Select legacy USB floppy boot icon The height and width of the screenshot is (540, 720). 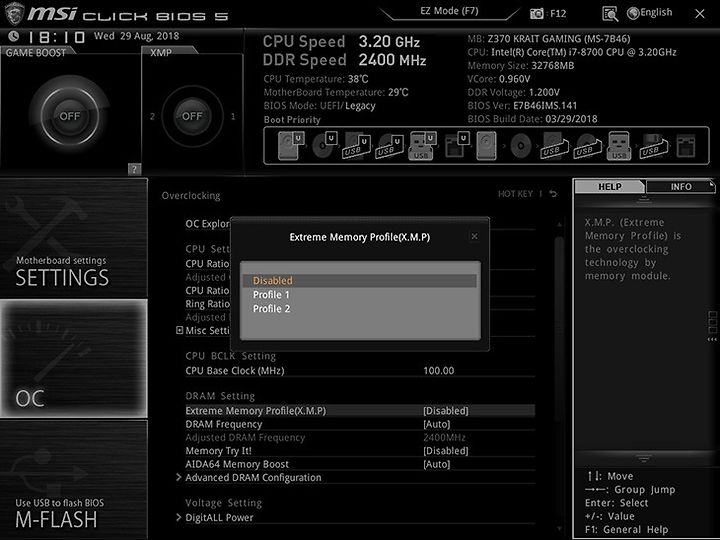point(653,146)
